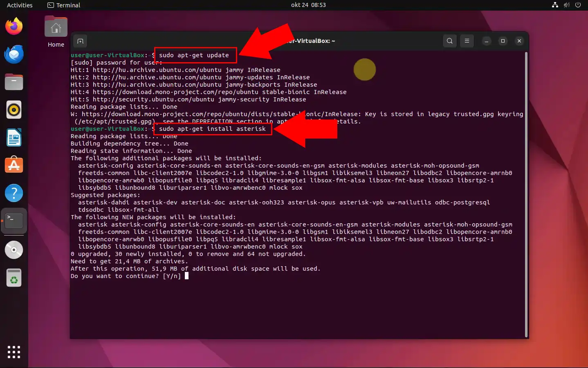The width and height of the screenshot is (588, 368).
Task: Launch Rhythmbox music player from dock
Action: [x=14, y=110]
